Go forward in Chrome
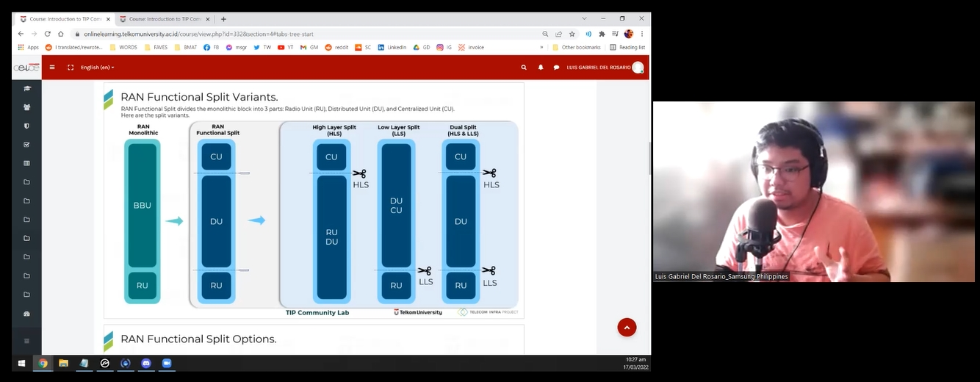 point(34,34)
